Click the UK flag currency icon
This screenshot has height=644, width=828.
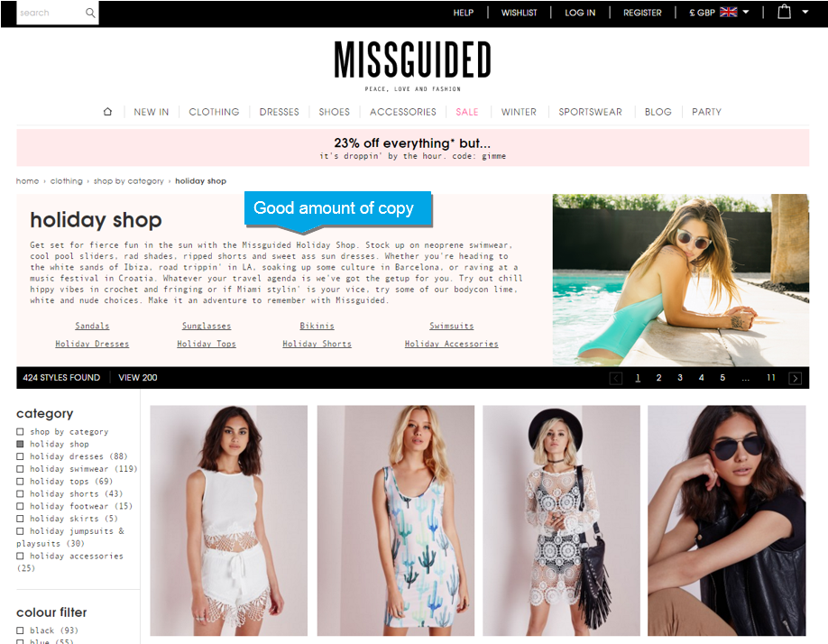728,12
